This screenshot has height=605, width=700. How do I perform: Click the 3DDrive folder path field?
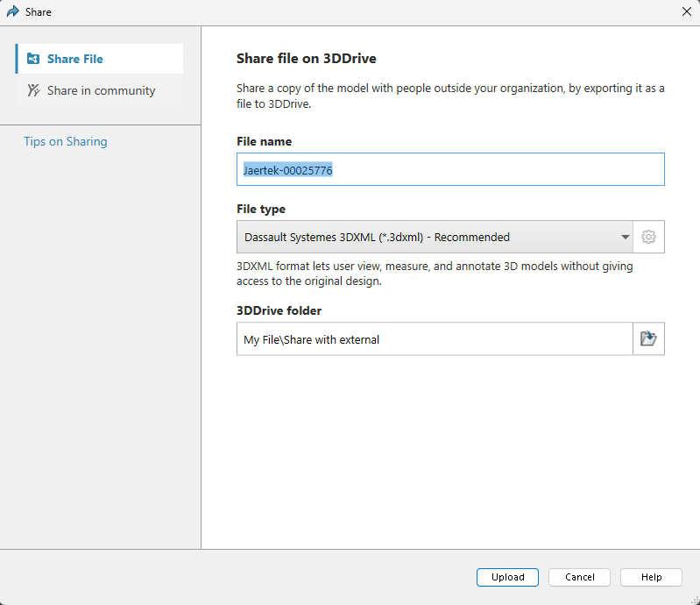pyautogui.click(x=434, y=339)
